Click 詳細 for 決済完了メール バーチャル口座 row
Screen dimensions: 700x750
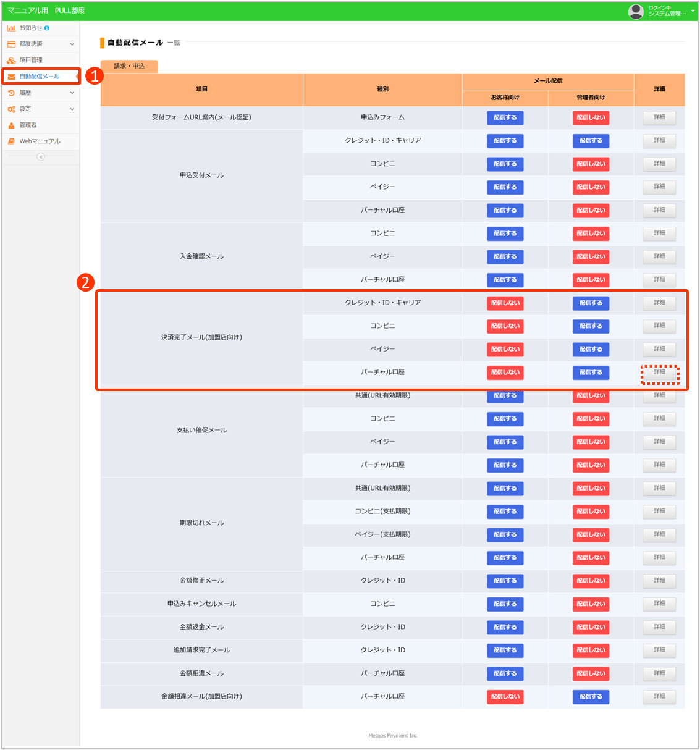coord(659,373)
